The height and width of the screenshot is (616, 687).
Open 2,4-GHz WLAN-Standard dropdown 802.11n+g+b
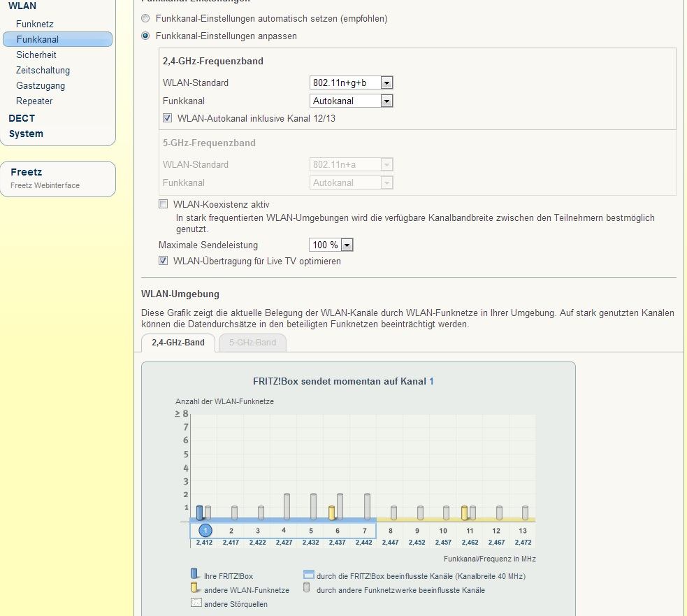[x=351, y=83]
